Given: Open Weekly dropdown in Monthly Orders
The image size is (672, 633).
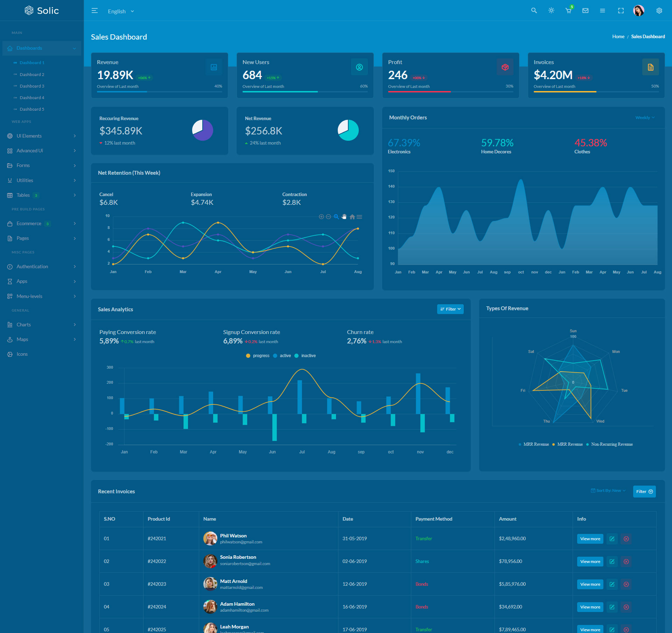Looking at the screenshot, I should 645,118.
